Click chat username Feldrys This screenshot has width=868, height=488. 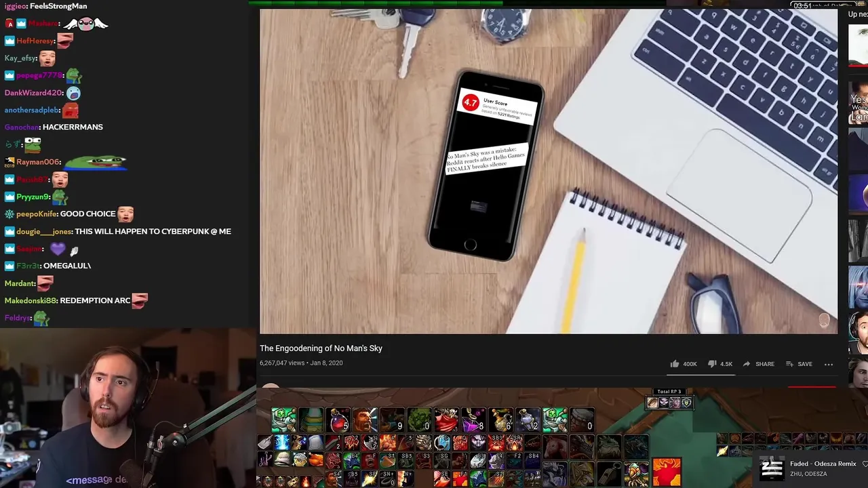click(18, 319)
